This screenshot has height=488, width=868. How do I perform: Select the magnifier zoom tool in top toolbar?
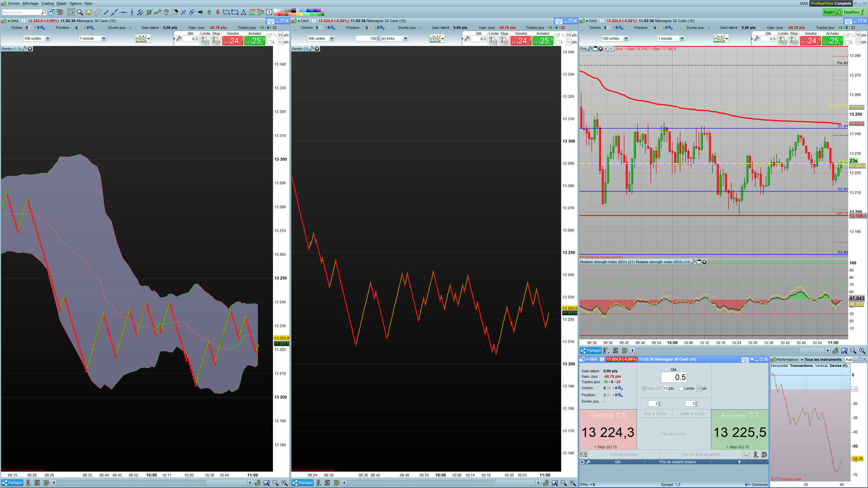pyautogui.click(x=80, y=12)
